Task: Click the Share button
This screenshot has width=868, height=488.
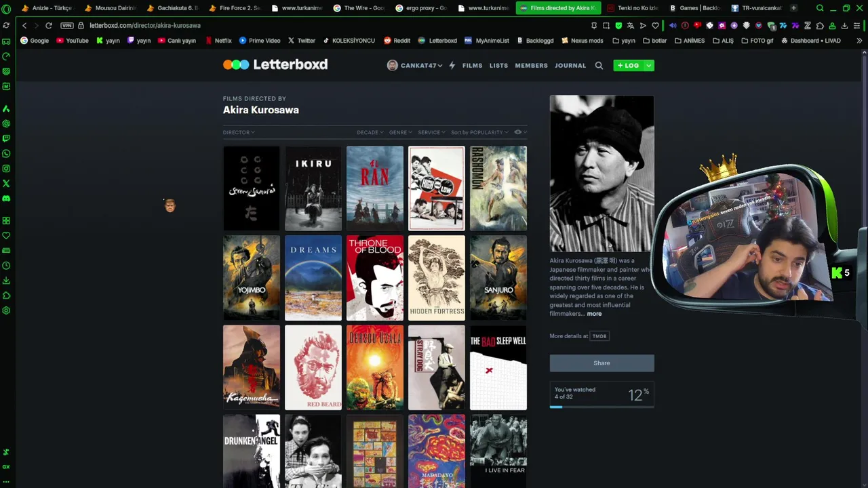Action: [601, 363]
